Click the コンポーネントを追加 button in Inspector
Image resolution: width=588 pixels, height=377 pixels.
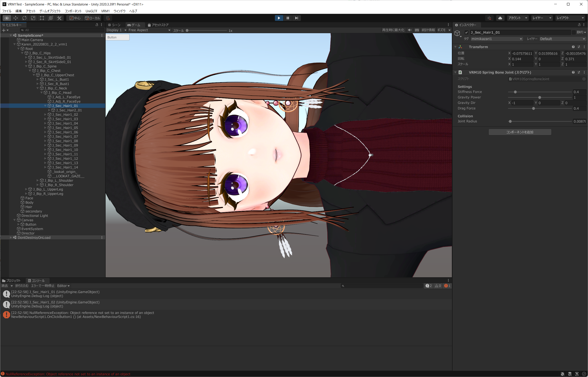pos(520,132)
